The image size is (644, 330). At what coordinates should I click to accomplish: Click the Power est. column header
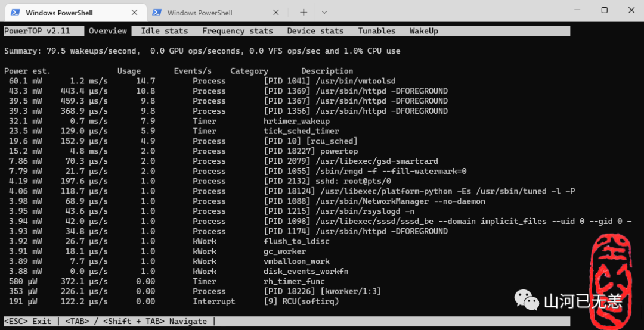27,71
